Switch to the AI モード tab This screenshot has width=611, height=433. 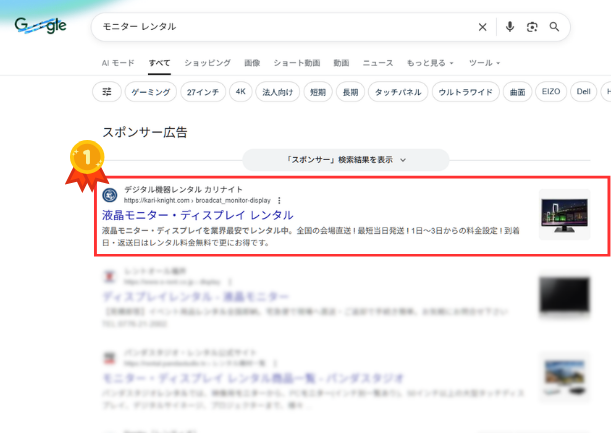tap(118, 63)
